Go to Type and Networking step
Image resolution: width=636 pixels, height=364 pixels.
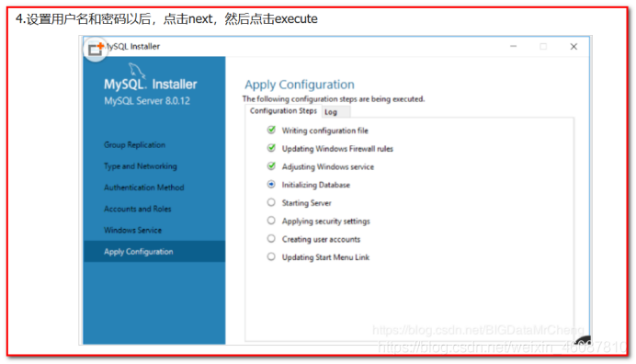[x=141, y=166]
